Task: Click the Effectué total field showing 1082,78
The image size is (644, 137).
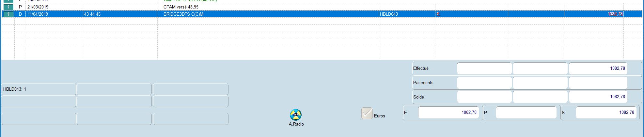Action: point(598,68)
